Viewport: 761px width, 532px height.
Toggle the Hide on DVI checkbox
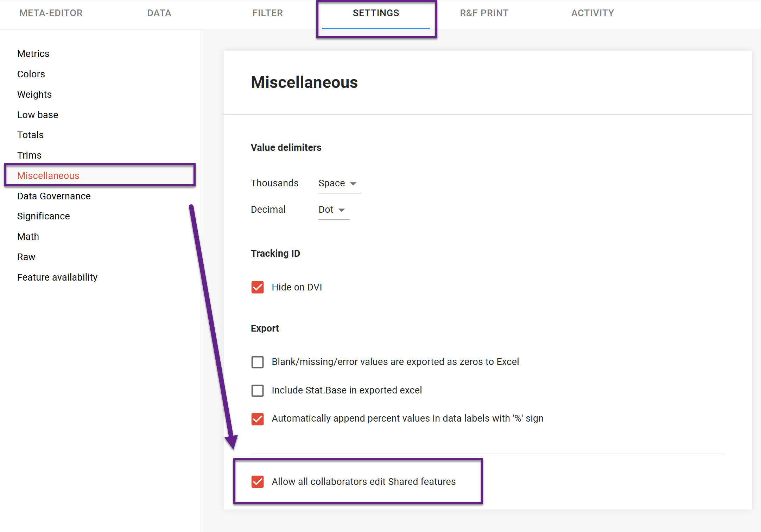(x=258, y=287)
